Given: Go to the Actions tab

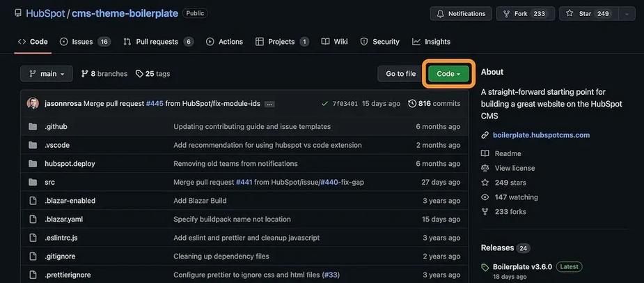Looking at the screenshot, I should [x=224, y=42].
